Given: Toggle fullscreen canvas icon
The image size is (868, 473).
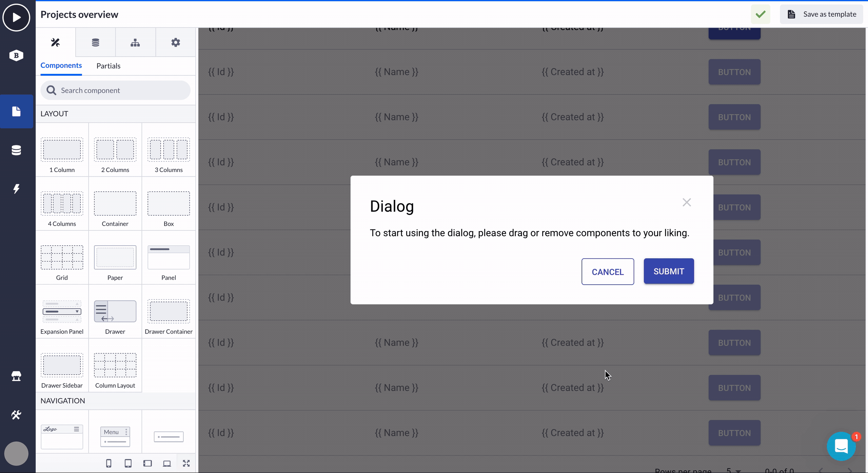Looking at the screenshot, I should [186, 463].
